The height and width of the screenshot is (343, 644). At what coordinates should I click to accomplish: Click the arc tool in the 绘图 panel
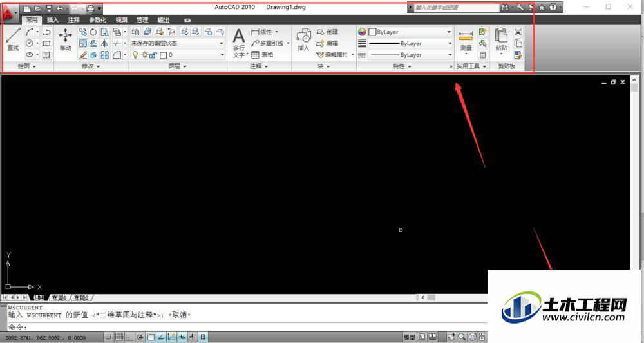coord(30,32)
